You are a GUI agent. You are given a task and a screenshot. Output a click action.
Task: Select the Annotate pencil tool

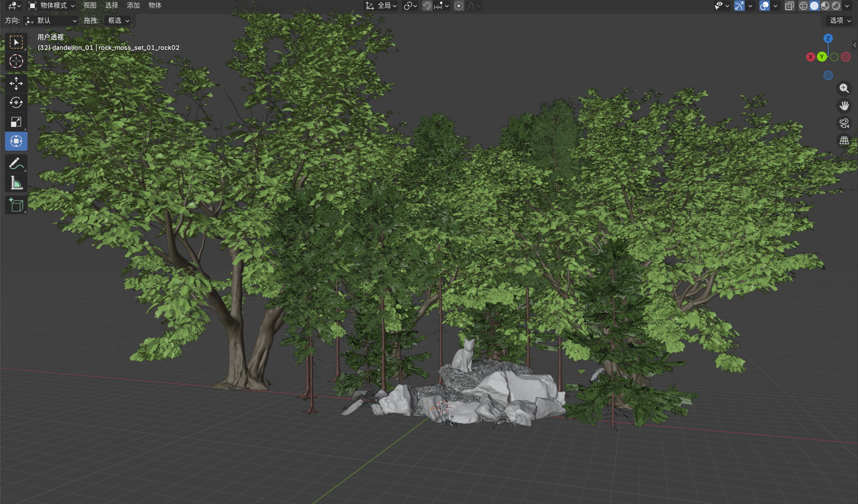(x=16, y=163)
